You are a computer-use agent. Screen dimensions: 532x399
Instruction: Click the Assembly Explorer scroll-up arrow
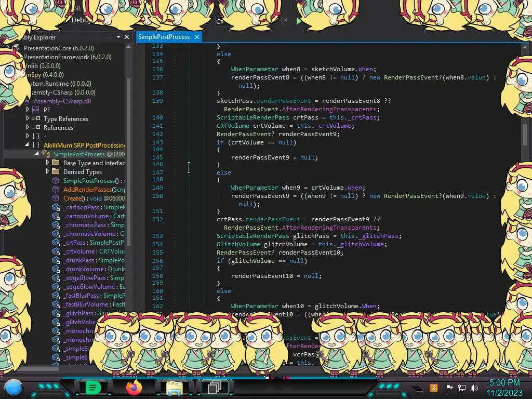128,47
